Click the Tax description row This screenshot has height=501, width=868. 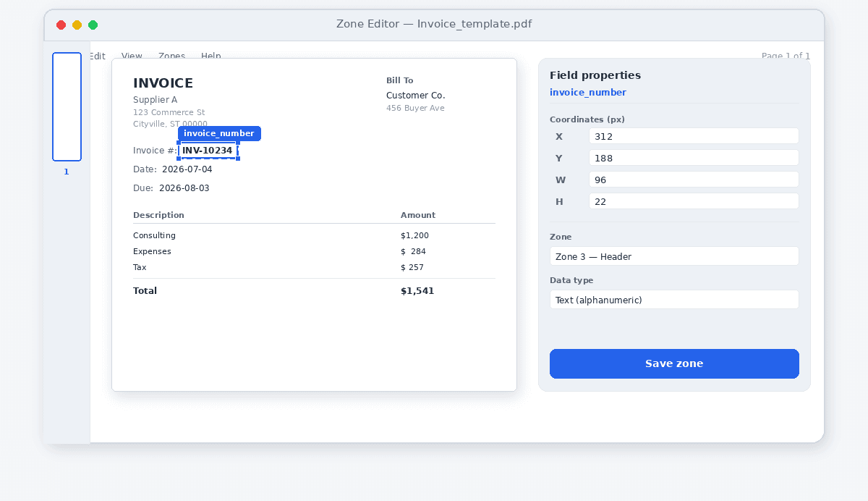point(140,267)
